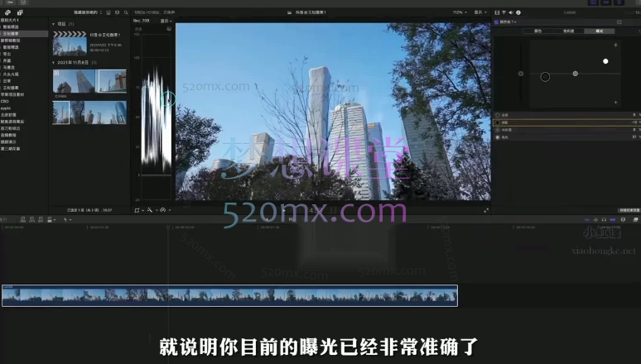
Task: Click the waveform scope settings icon
Action: [169, 29]
